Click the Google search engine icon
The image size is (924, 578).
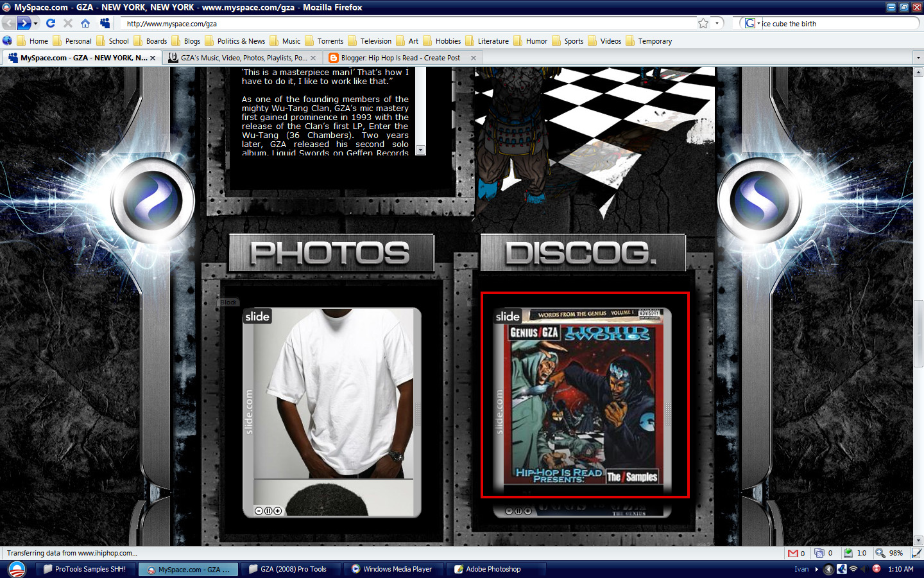[x=749, y=23]
